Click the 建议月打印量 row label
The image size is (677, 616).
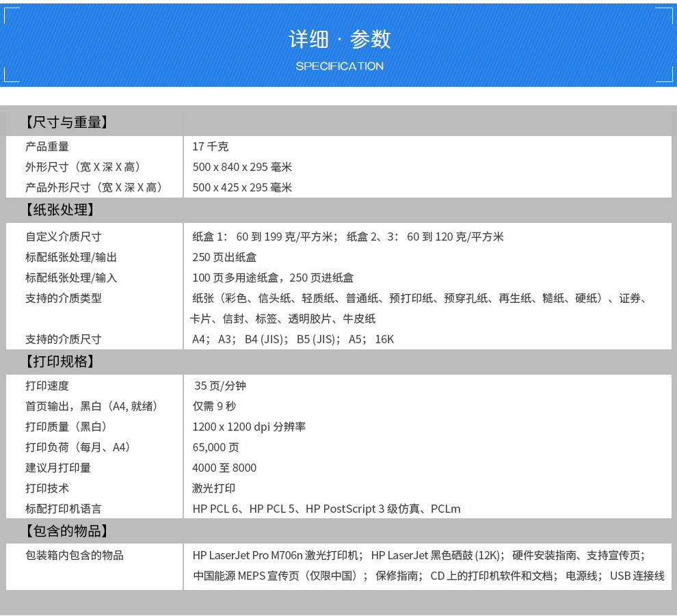click(58, 468)
